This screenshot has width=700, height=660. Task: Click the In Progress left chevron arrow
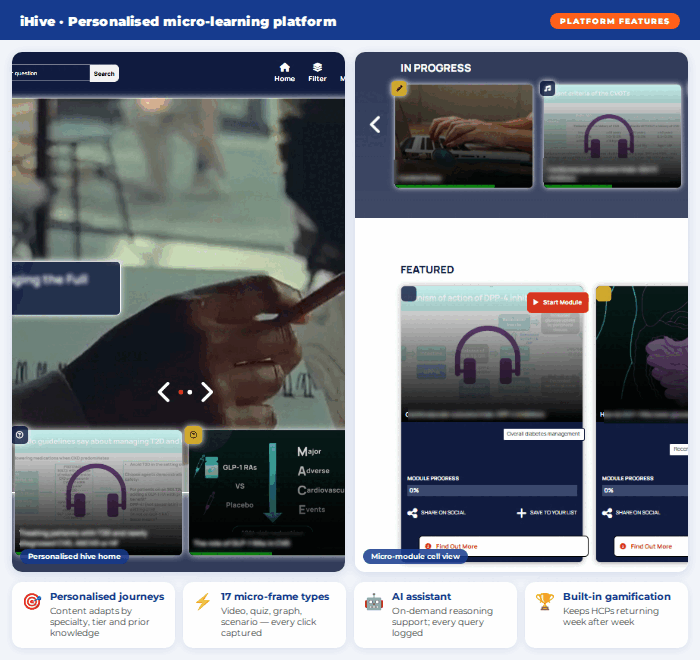coord(375,125)
